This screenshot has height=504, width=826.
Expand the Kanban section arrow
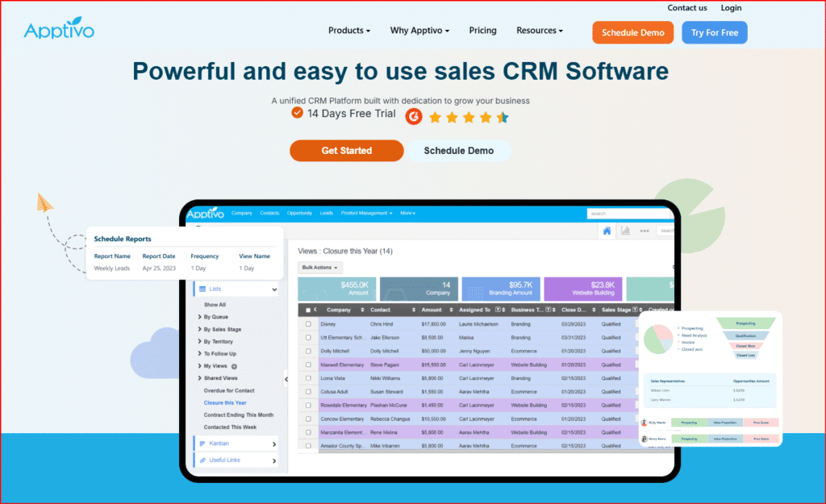[274, 444]
